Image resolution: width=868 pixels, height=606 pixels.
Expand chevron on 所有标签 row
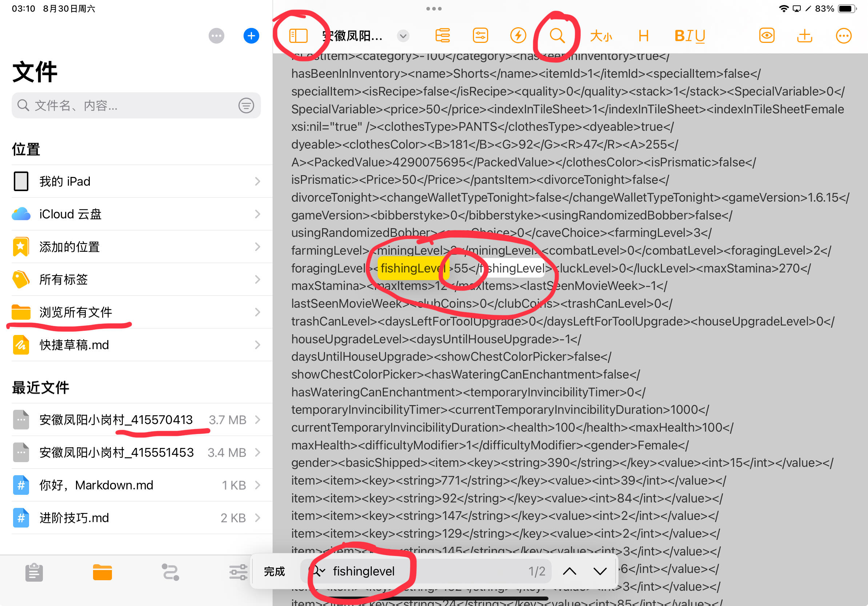(x=257, y=279)
